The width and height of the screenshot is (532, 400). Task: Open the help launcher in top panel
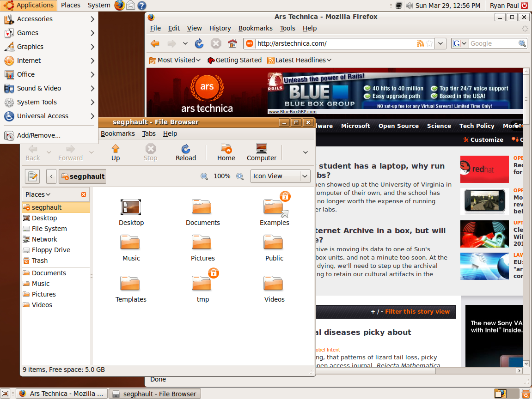pos(142,6)
